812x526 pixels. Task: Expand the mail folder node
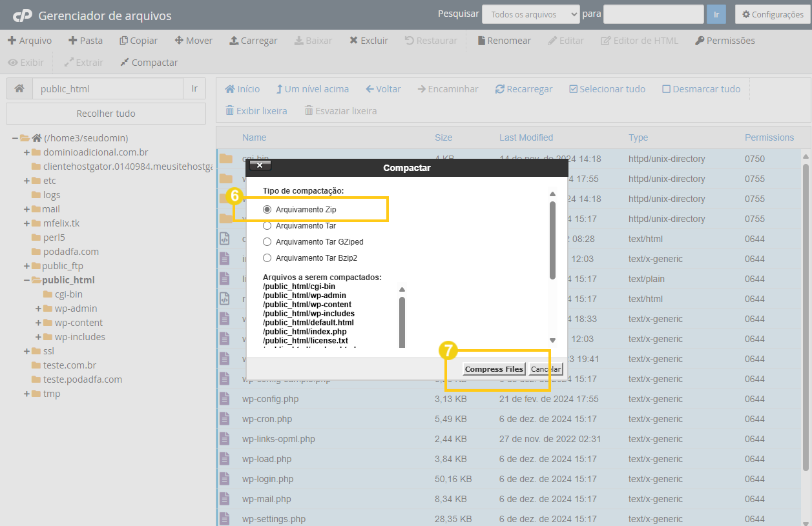(26, 209)
